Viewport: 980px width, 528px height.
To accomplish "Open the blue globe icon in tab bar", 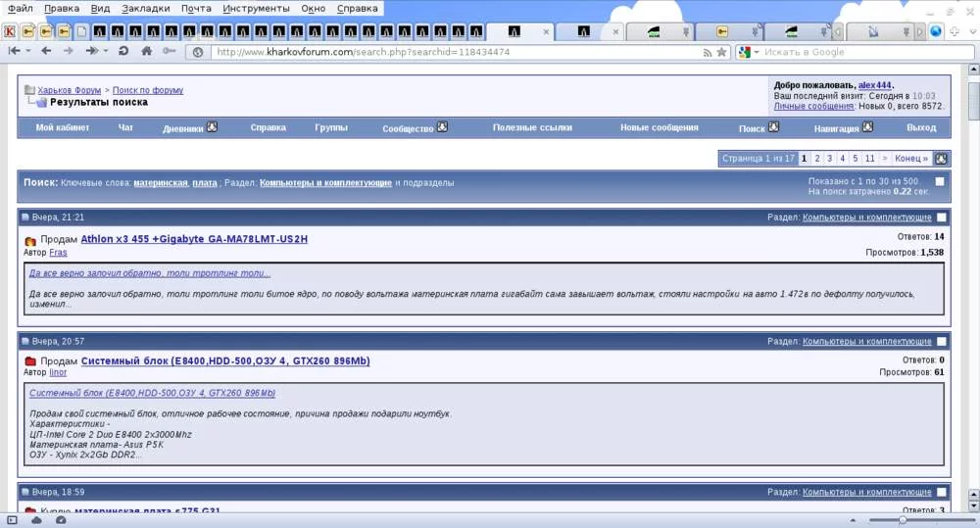I will click(936, 31).
